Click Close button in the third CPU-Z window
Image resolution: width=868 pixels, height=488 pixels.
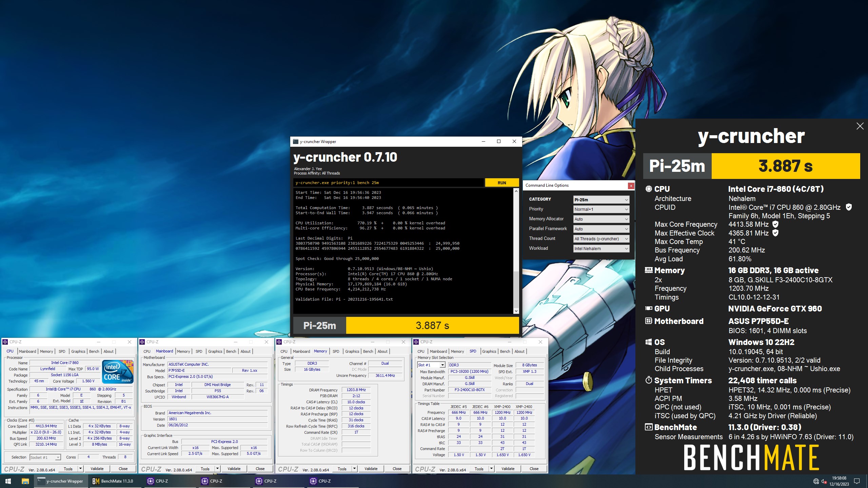[x=397, y=469]
